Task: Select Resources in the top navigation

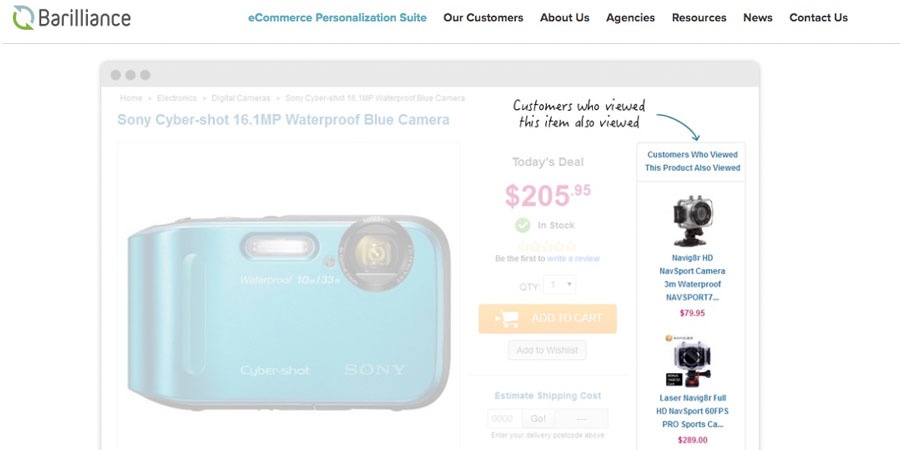Action: (699, 18)
